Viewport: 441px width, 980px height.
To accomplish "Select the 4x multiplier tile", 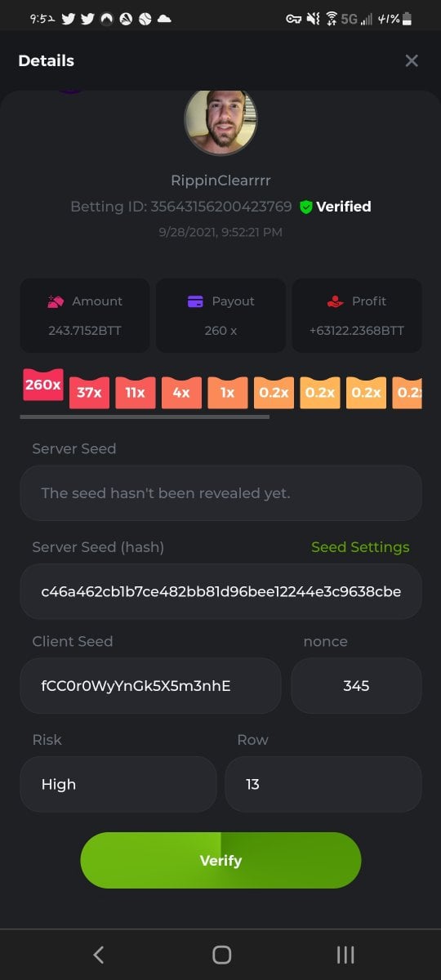I will click(181, 393).
